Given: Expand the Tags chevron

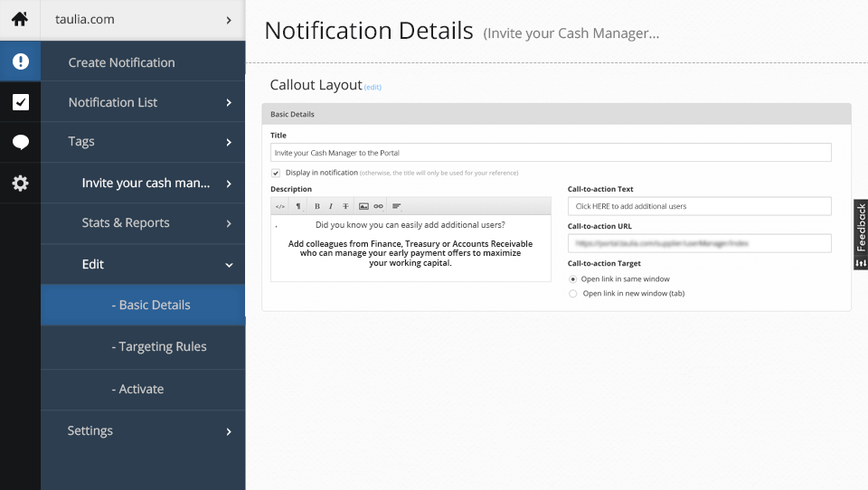Looking at the screenshot, I should 229,142.
